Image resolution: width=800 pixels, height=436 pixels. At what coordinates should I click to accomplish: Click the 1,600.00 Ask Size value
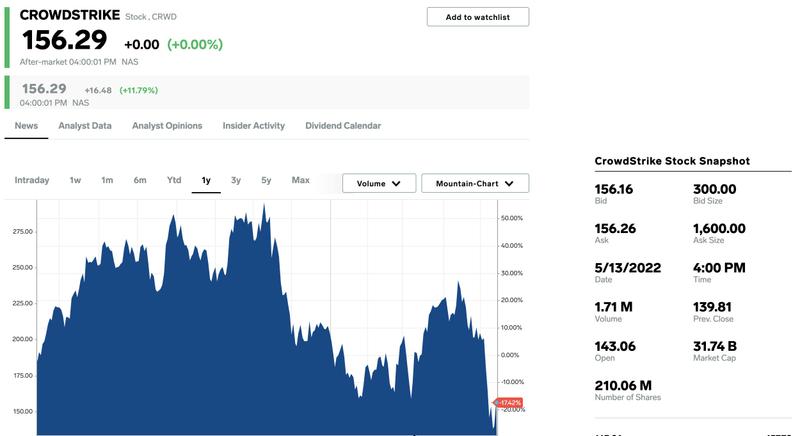719,228
